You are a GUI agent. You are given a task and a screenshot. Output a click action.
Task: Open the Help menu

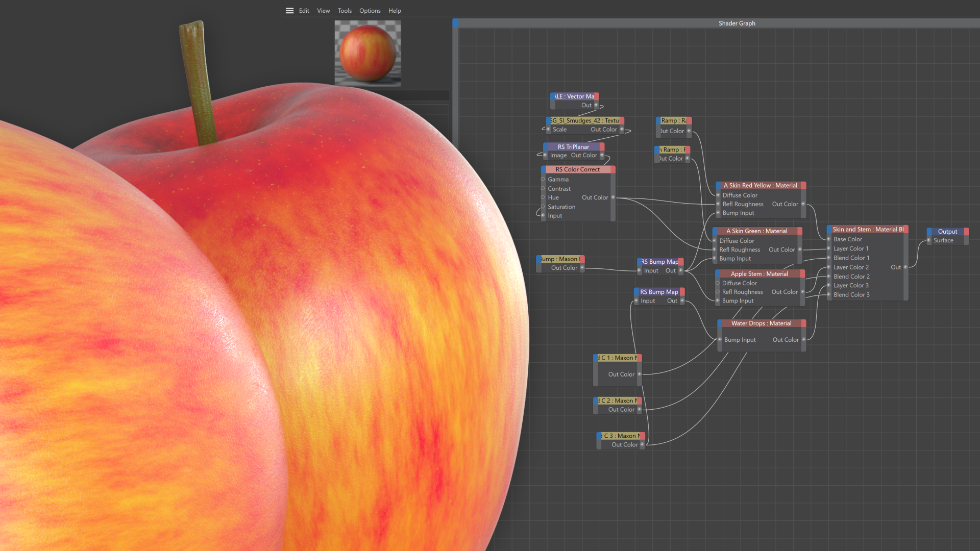[395, 10]
